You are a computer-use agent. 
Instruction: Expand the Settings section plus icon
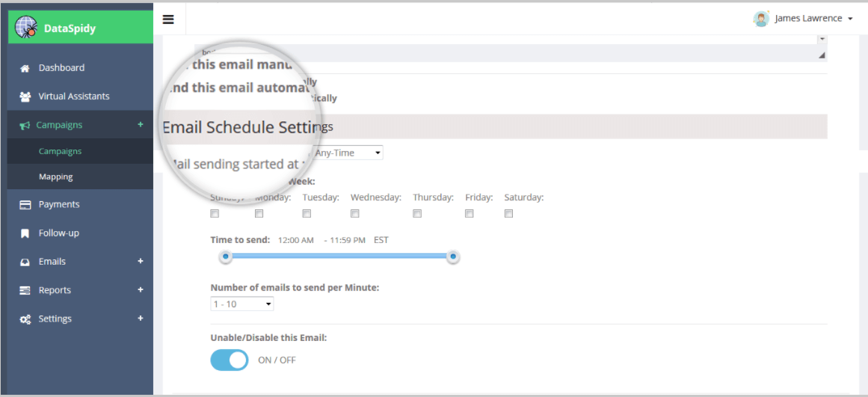[x=141, y=318]
